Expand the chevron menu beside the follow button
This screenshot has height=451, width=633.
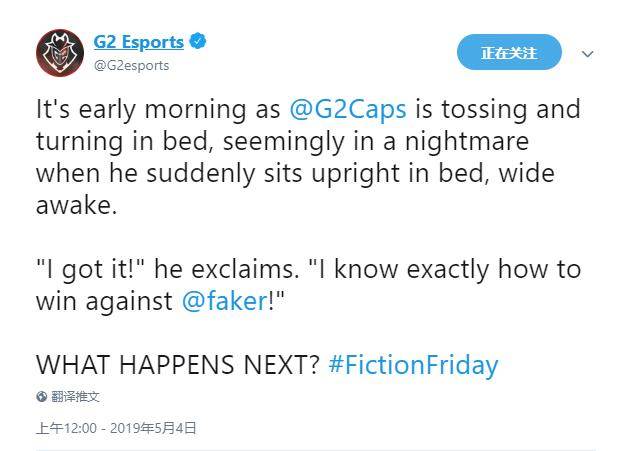pyautogui.click(x=588, y=54)
